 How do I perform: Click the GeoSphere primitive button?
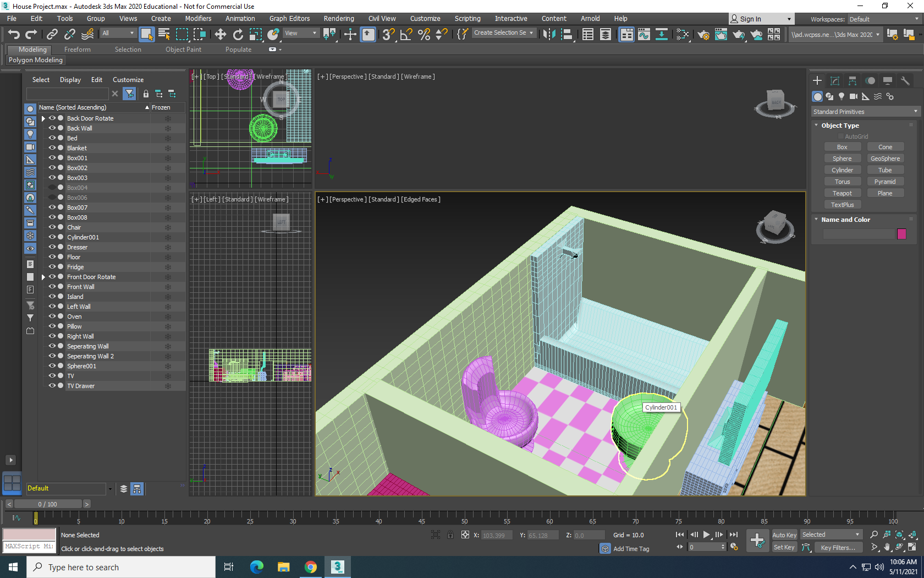(x=885, y=159)
